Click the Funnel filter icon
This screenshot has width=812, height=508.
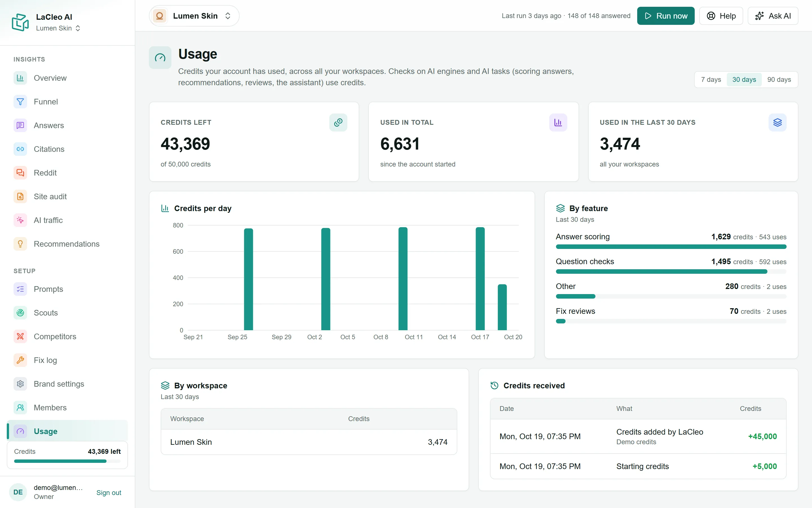tap(20, 102)
